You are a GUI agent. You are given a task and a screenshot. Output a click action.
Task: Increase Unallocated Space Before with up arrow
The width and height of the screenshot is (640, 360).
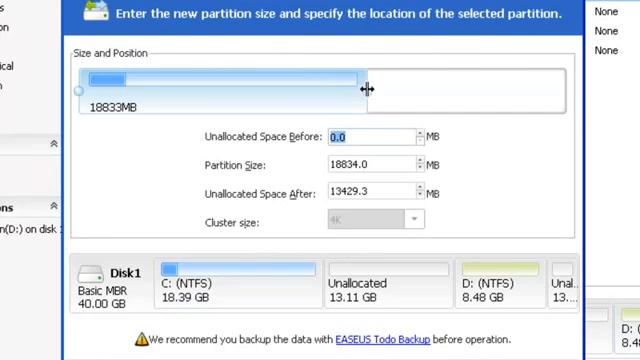pos(420,133)
